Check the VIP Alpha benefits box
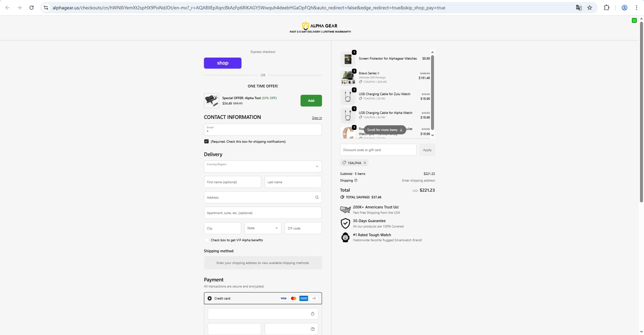 [207, 240]
